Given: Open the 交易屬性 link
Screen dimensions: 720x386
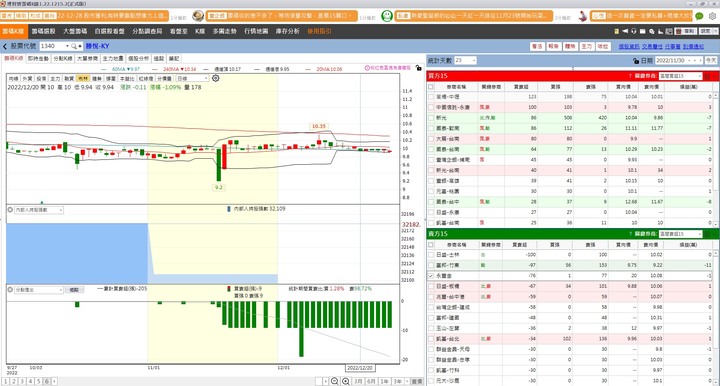Looking at the screenshot, I should 652,46.
